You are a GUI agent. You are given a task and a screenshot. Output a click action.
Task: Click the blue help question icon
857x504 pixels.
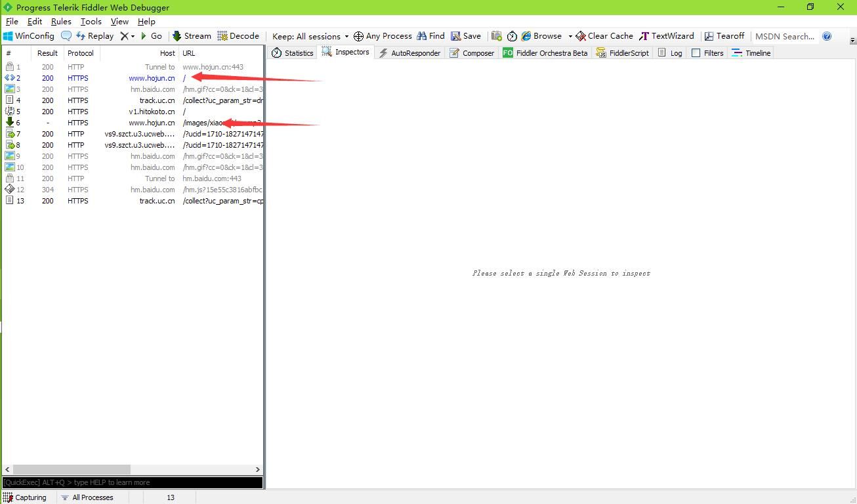point(827,36)
